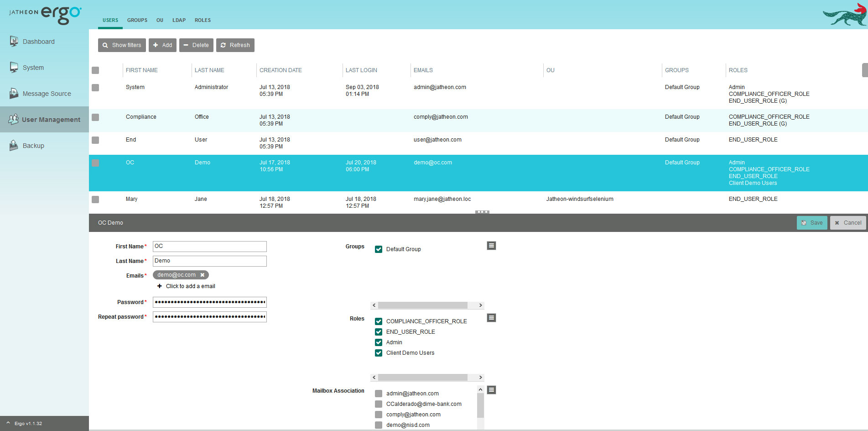The width and height of the screenshot is (868, 431).
Task: Click the EMAILS column header
Action: (423, 70)
